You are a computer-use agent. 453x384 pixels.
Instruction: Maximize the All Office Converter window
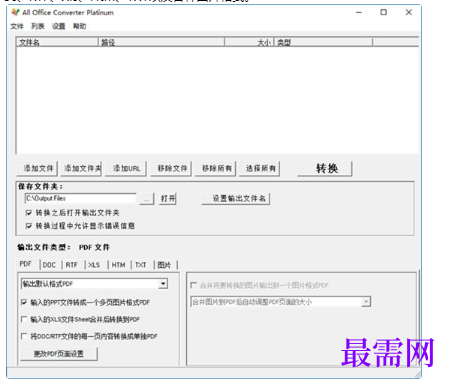384,13
